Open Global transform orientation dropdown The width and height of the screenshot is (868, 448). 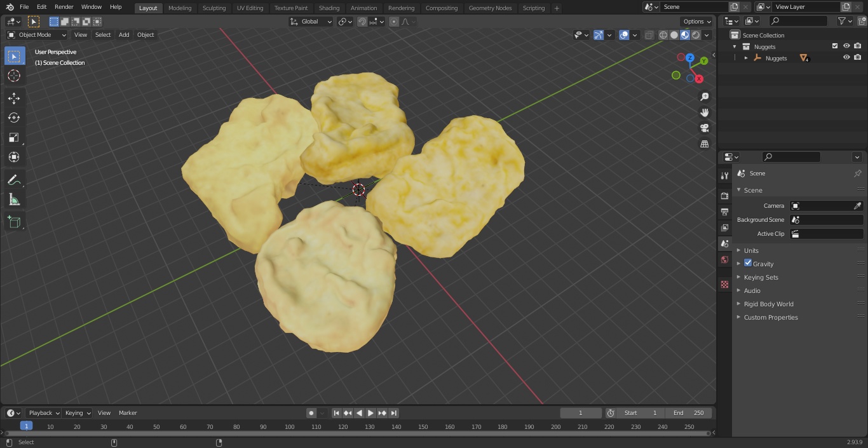311,22
